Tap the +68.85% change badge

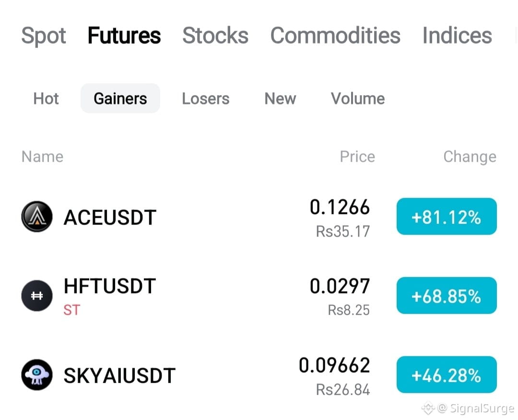tap(447, 295)
